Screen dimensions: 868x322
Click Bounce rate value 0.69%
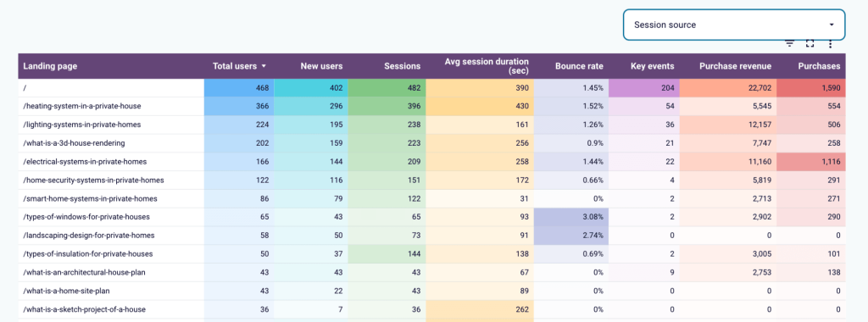(593, 254)
